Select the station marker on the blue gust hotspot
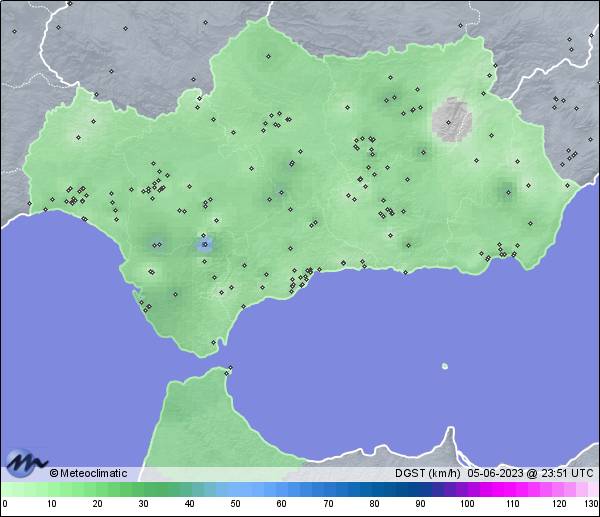 tap(204, 243)
